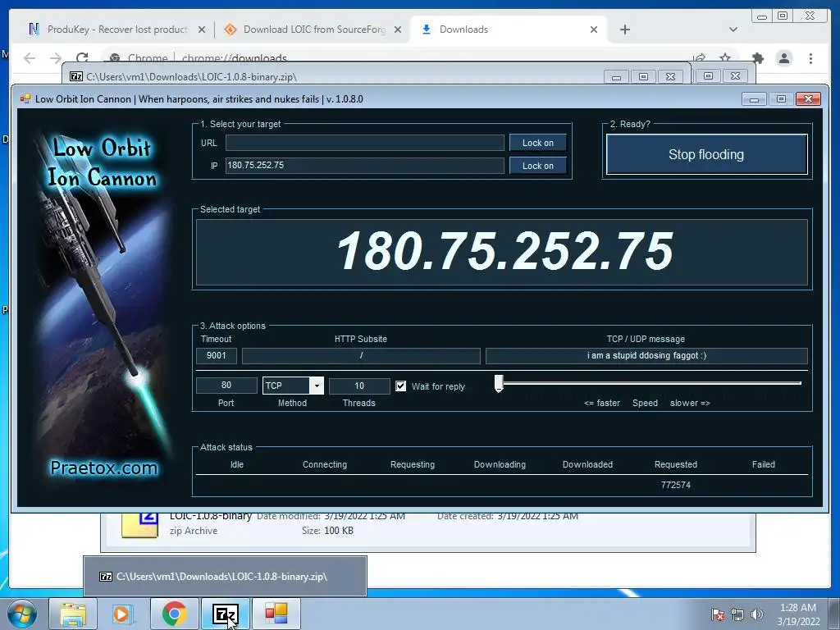The width and height of the screenshot is (840, 630).
Task: Bookmark page with star icon
Action: [725, 58]
